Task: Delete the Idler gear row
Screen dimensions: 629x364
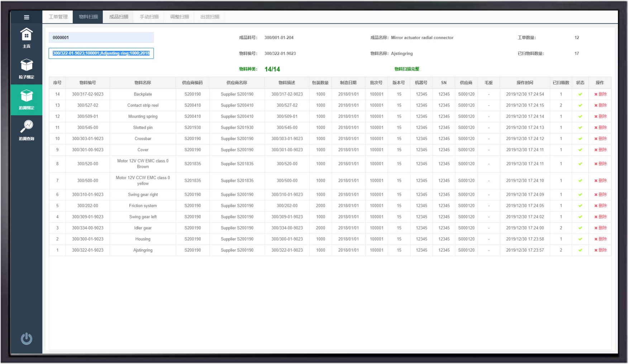Action: pos(601,228)
